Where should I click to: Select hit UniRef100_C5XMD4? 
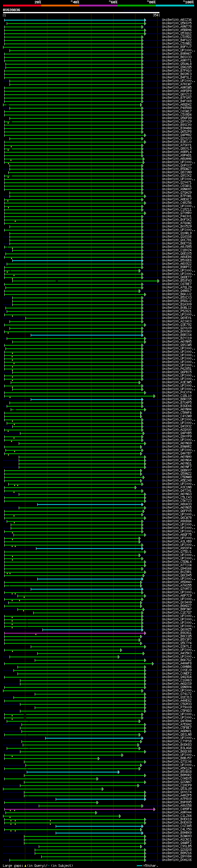177,115
